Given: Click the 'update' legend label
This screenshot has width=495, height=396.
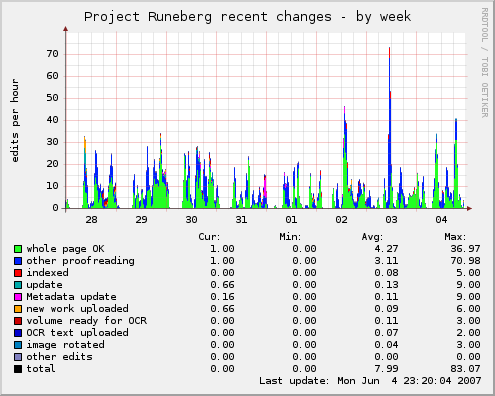Looking at the screenshot, I should [x=45, y=285].
